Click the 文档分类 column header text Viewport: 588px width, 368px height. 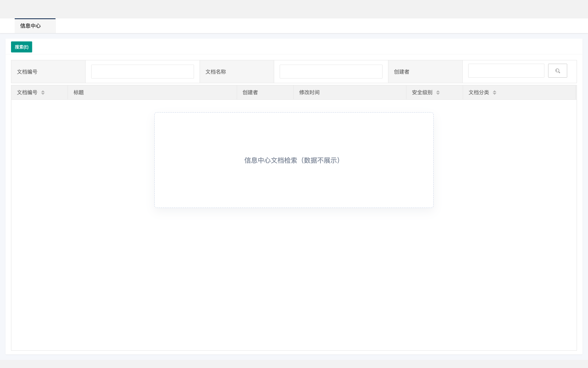[478, 93]
